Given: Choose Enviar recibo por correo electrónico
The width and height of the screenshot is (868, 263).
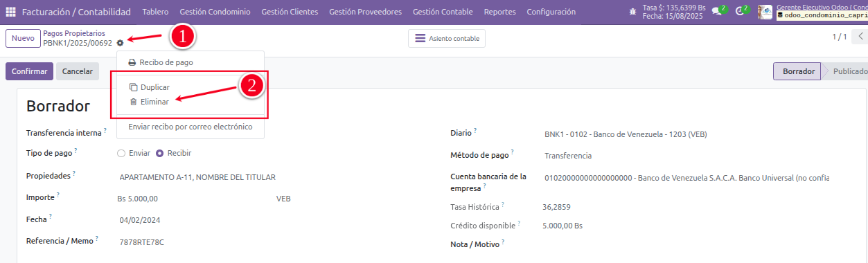Looking at the screenshot, I should point(191,127).
